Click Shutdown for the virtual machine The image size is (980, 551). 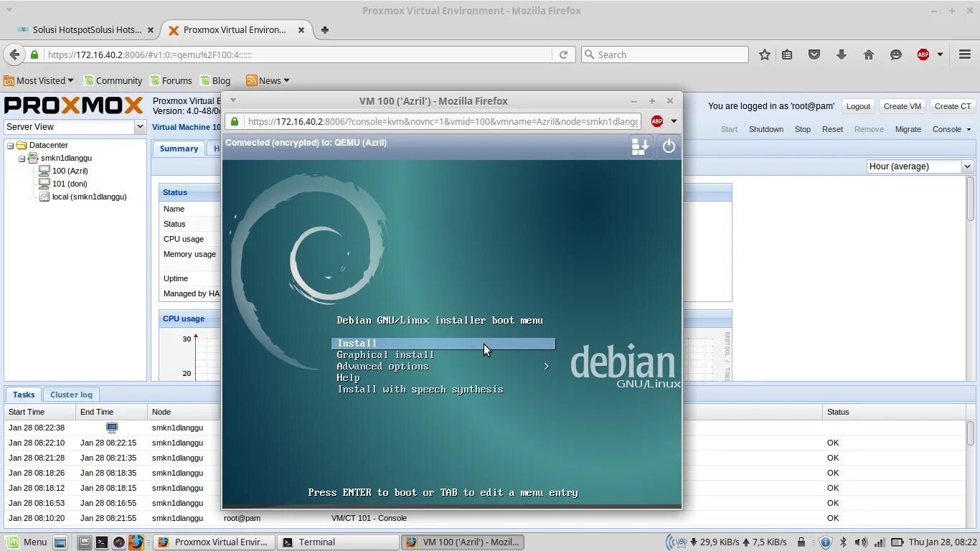[766, 129]
